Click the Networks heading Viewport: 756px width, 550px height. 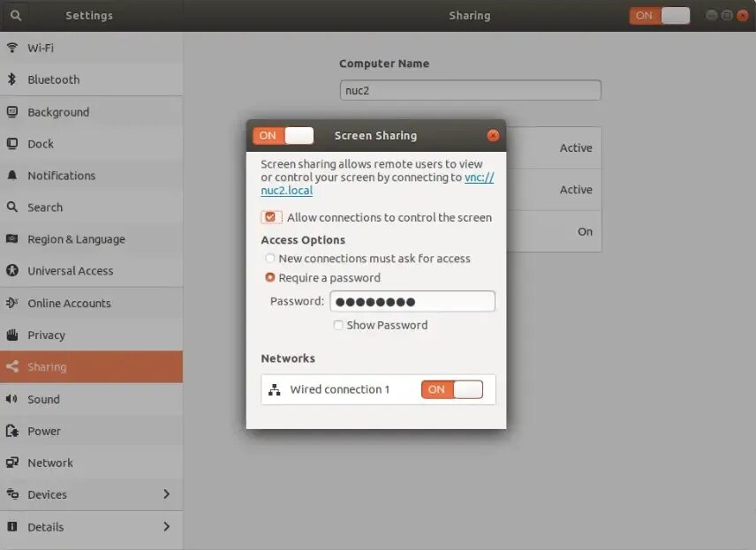coord(288,358)
